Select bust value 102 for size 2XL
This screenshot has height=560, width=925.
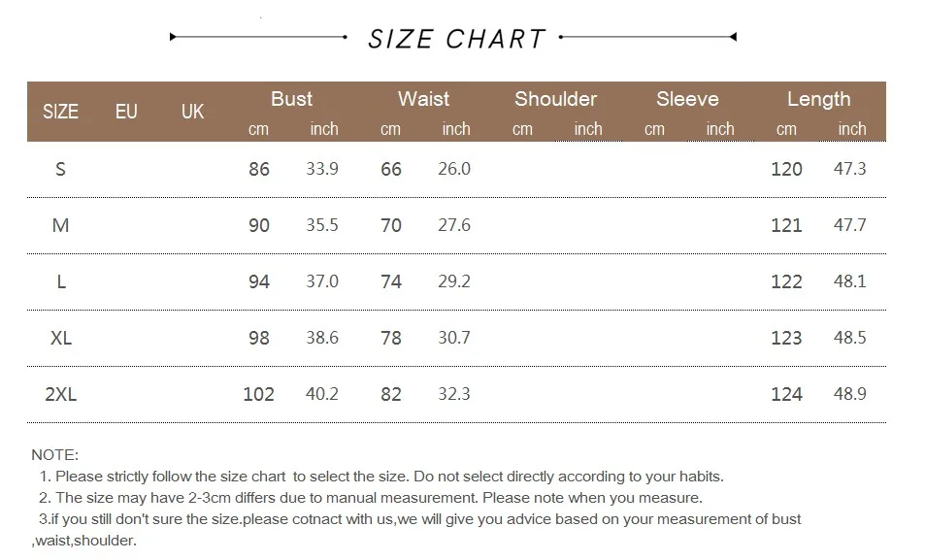coord(258,394)
